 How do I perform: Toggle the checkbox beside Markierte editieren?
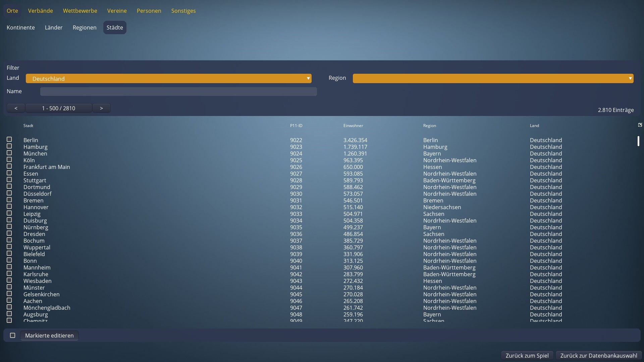(12, 335)
